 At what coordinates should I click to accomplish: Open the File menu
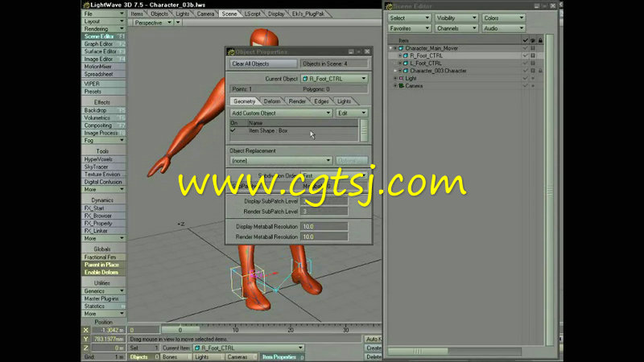[104, 14]
